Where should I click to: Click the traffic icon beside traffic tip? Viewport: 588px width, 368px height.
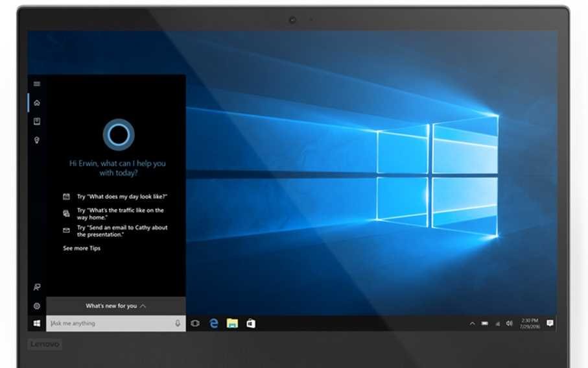pyautogui.click(x=66, y=214)
